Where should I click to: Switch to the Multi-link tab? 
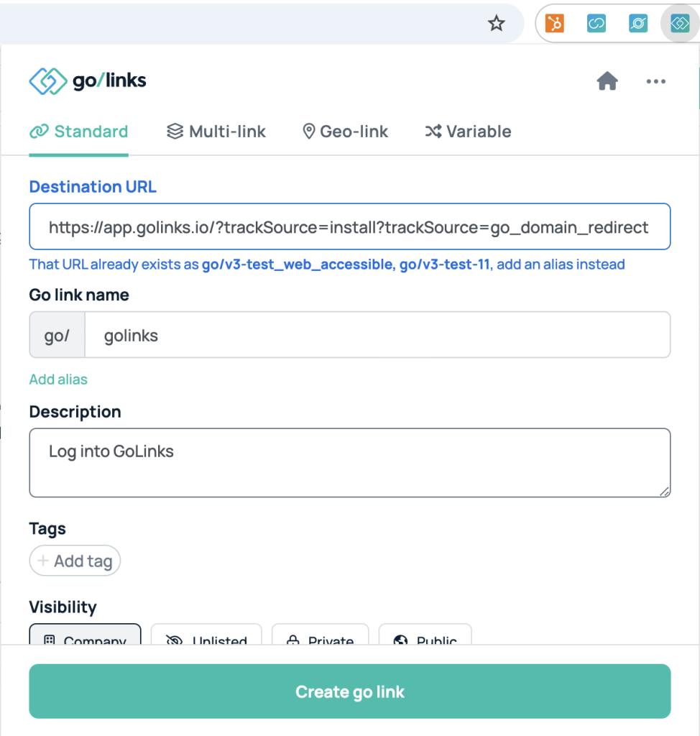[216, 132]
